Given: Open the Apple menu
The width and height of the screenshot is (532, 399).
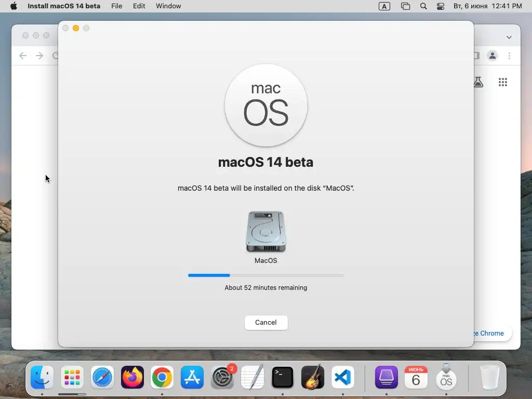Looking at the screenshot, I should 14,6.
